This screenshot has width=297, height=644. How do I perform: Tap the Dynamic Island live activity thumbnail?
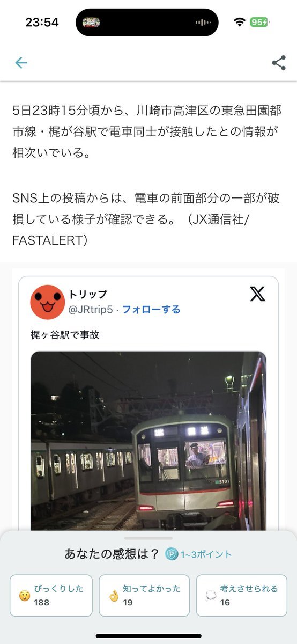91,22
